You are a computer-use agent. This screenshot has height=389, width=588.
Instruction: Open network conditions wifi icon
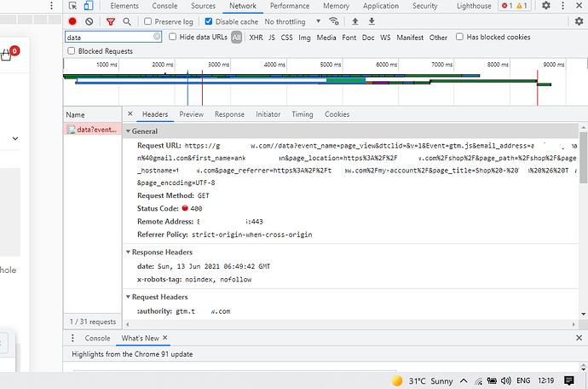tap(334, 21)
